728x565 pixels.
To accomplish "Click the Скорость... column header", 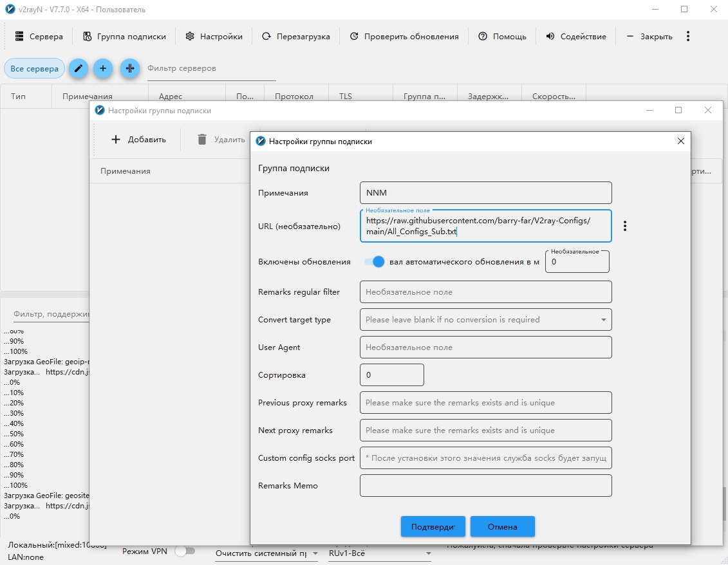I will pyautogui.click(x=554, y=97).
